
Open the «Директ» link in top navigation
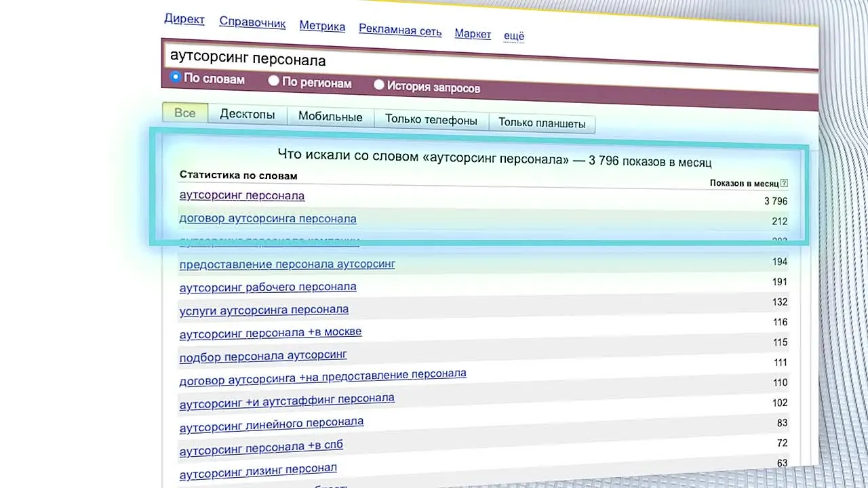tap(184, 19)
